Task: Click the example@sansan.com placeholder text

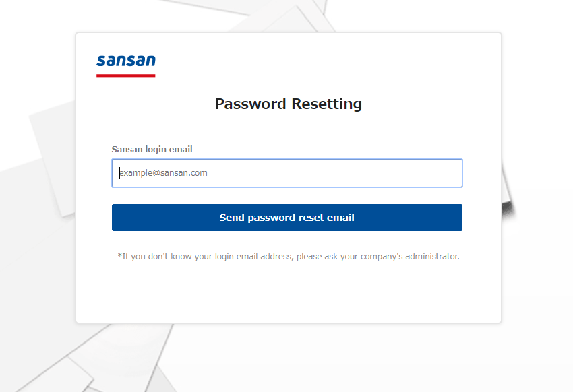Action: point(164,173)
